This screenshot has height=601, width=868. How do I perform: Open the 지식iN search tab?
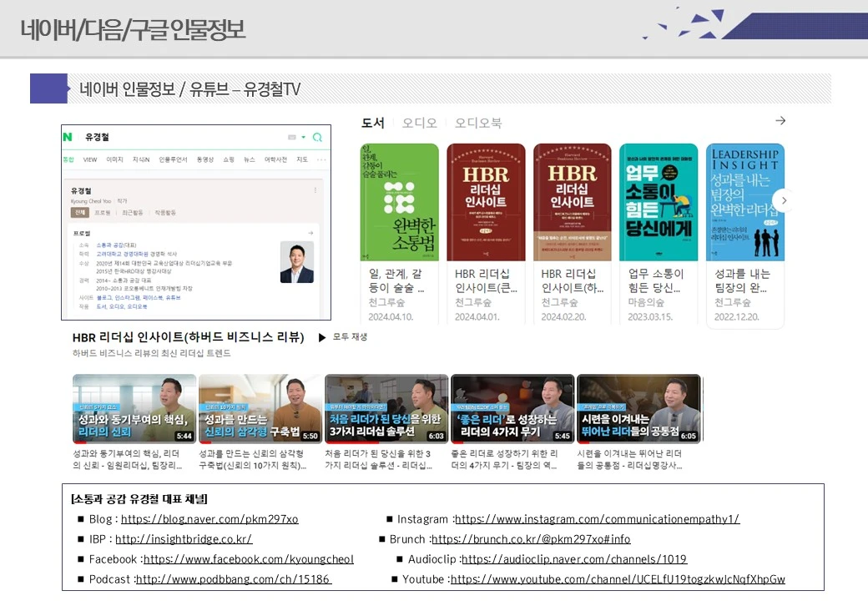click(x=141, y=159)
